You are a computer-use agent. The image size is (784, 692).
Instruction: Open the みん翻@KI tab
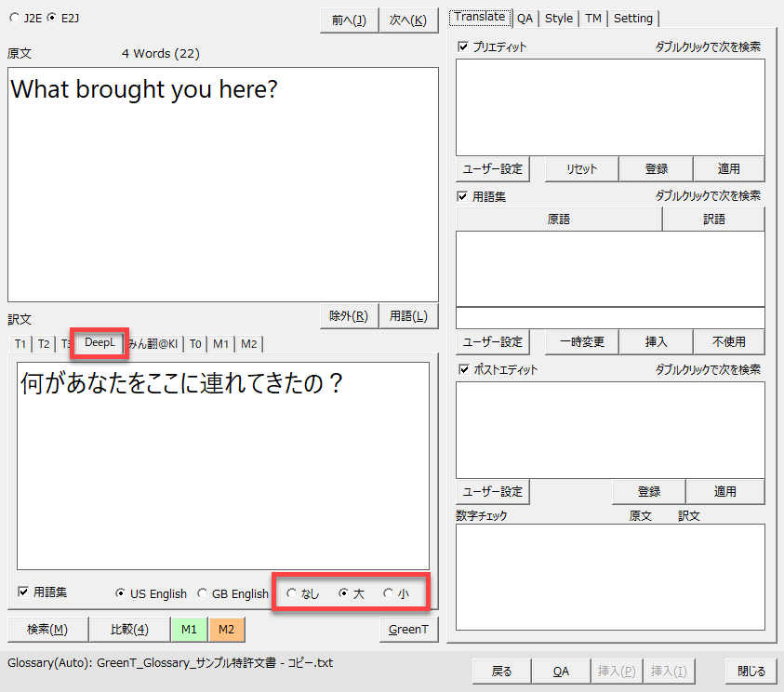coord(153,344)
